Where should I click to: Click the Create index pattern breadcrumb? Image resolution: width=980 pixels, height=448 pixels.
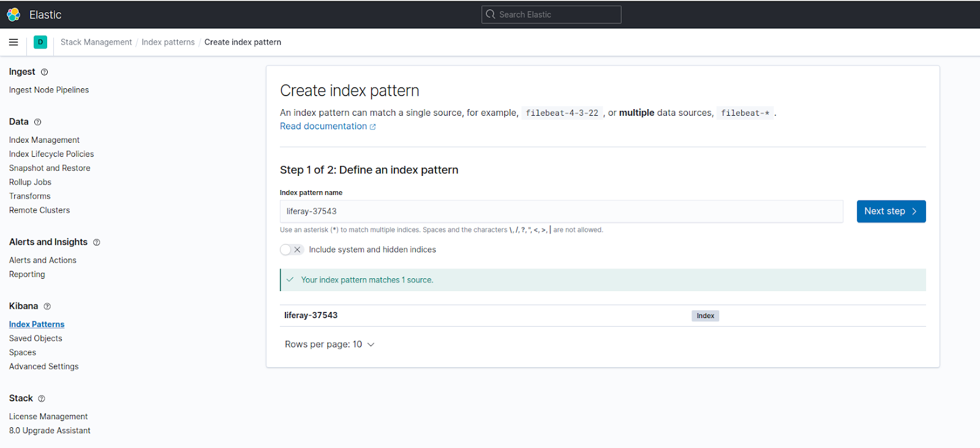coord(243,42)
